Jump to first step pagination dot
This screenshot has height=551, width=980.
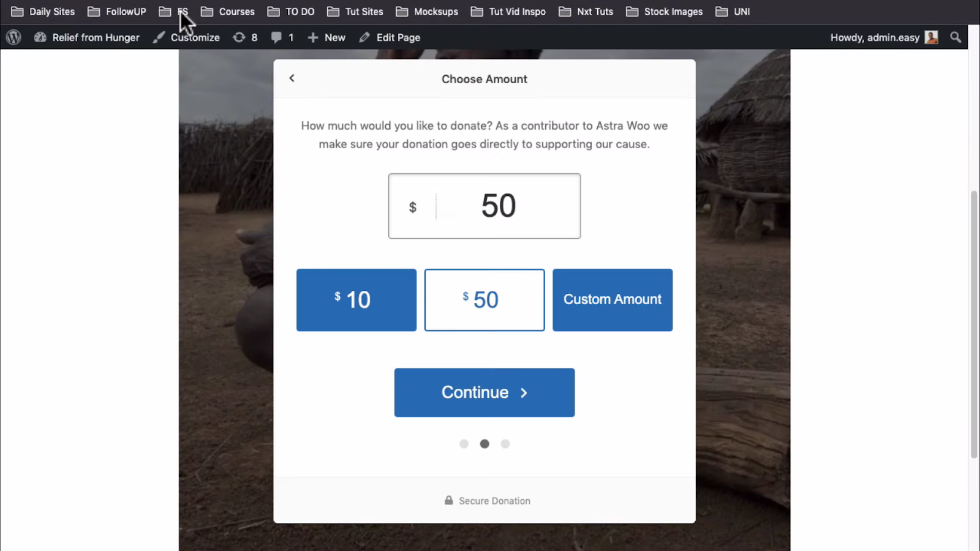point(464,444)
